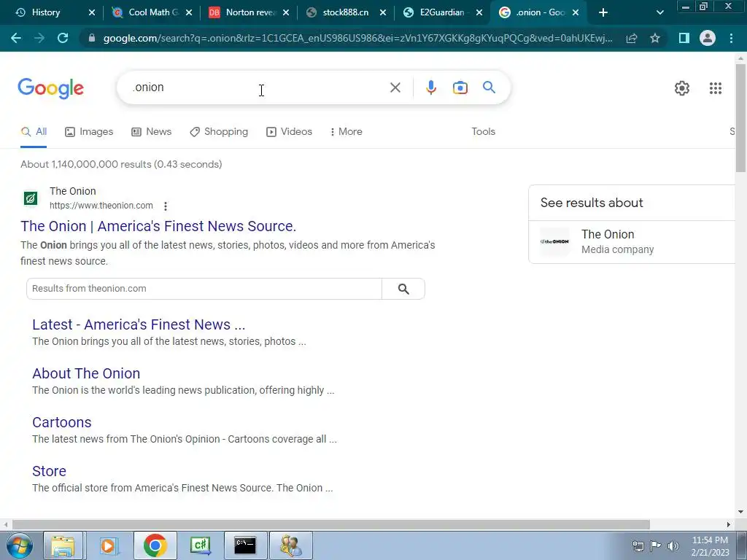The width and height of the screenshot is (747, 560).
Task: Open options for theonion.com result
Action: point(166,206)
